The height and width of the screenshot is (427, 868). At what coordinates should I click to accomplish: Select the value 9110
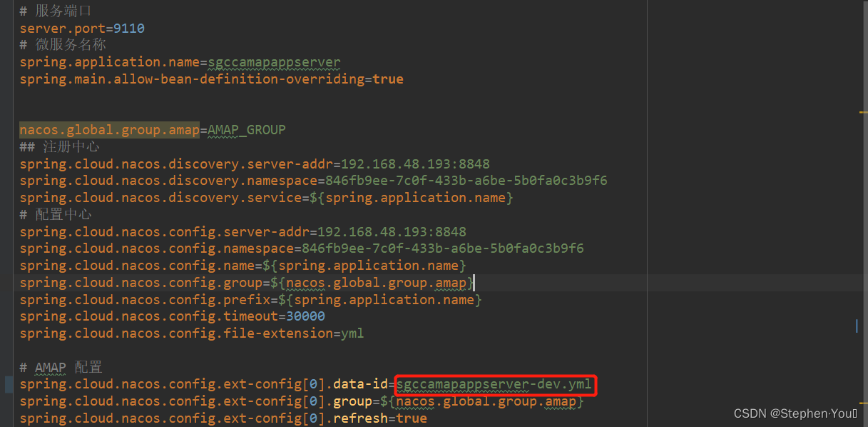coord(129,29)
